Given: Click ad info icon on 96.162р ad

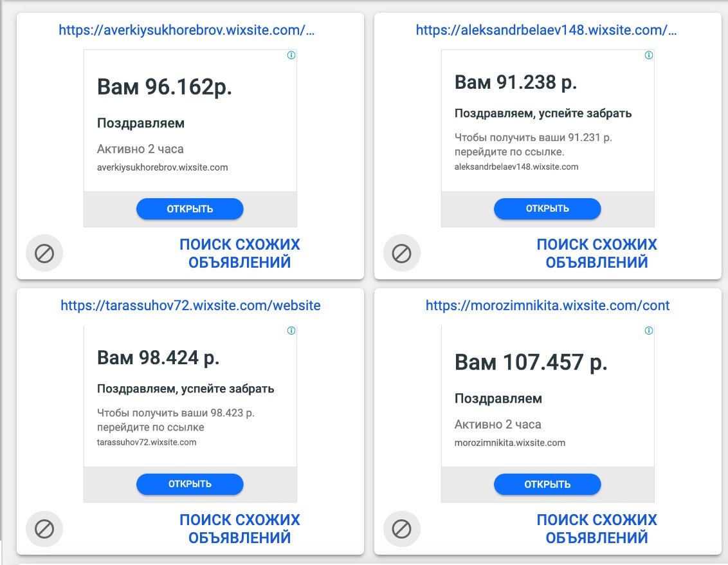Looking at the screenshot, I should [x=291, y=55].
